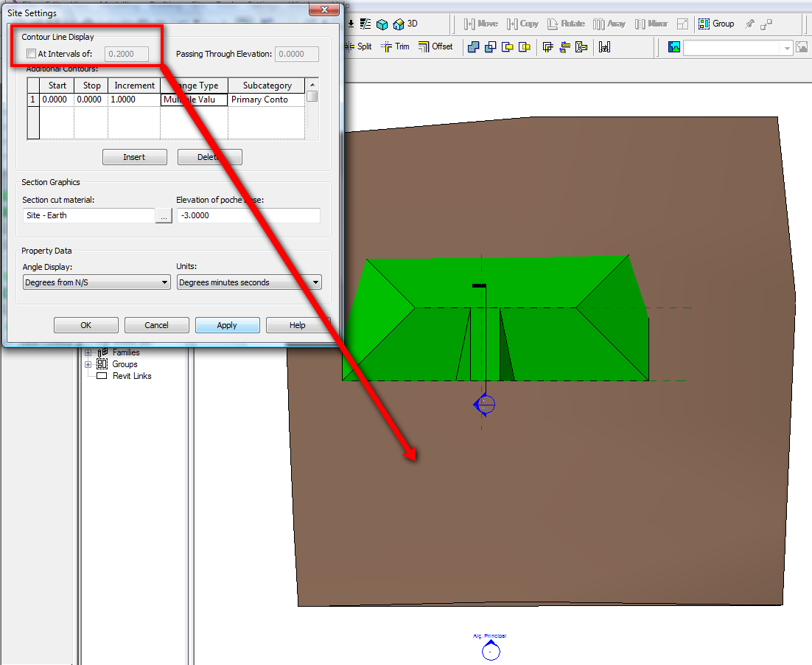Click the cyan 3D box icon
The width and height of the screenshot is (812, 665).
tap(382, 24)
